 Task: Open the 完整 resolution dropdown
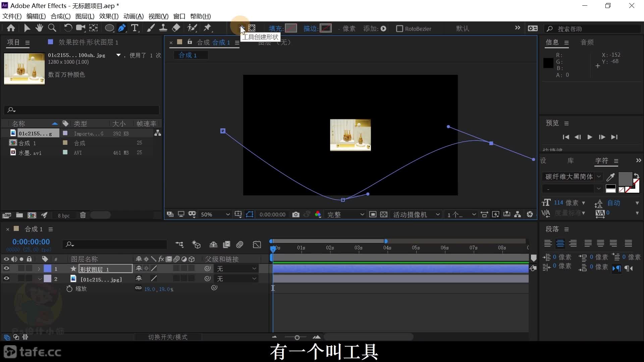coord(345,215)
